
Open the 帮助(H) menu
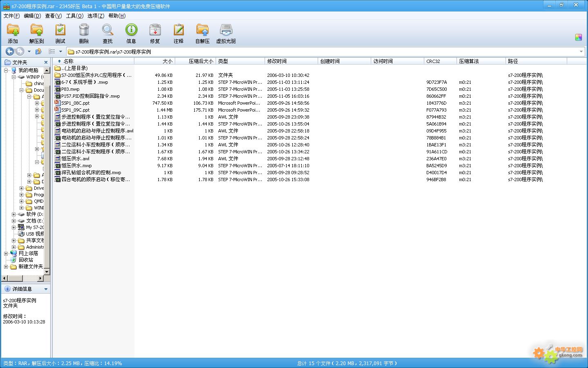click(117, 16)
